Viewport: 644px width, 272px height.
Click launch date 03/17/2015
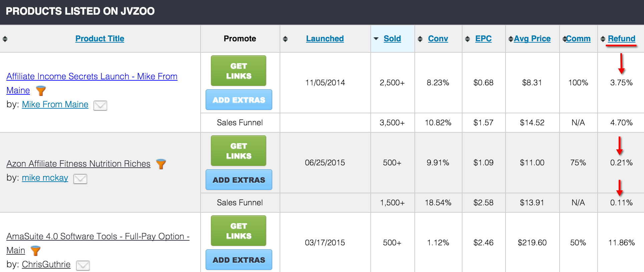[x=325, y=243]
